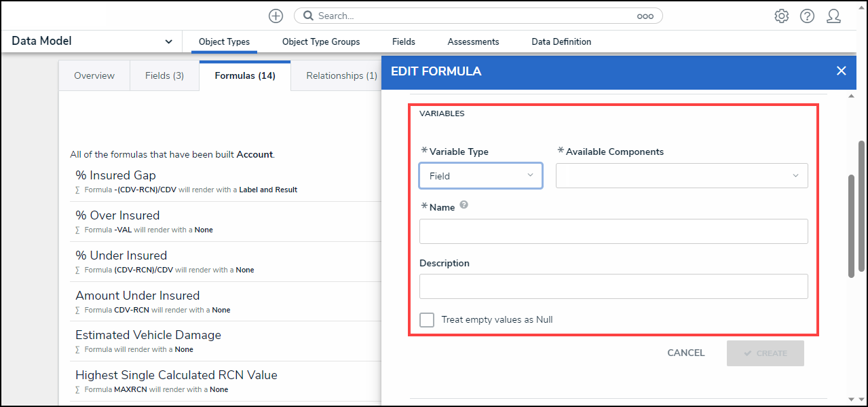Click the plus create icon in header
The image size is (868, 407).
pos(276,16)
